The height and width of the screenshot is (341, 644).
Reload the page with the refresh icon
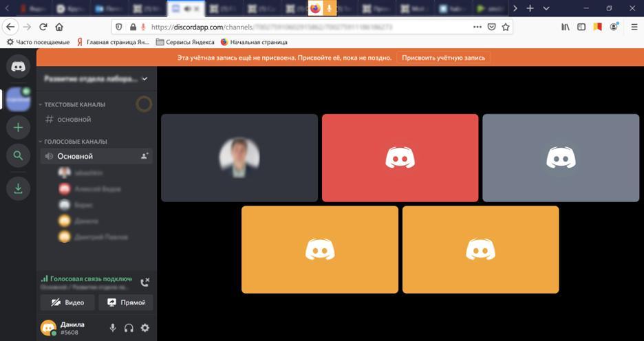click(43, 27)
